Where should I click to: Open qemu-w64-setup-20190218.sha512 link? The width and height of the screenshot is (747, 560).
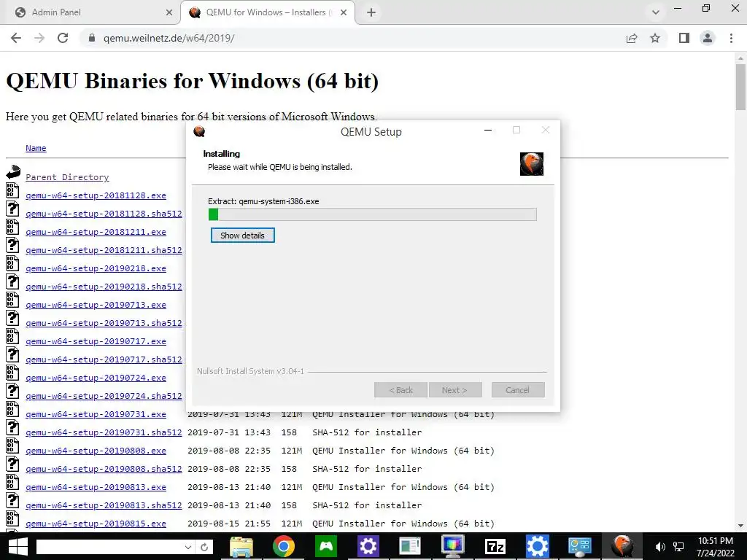tap(104, 287)
